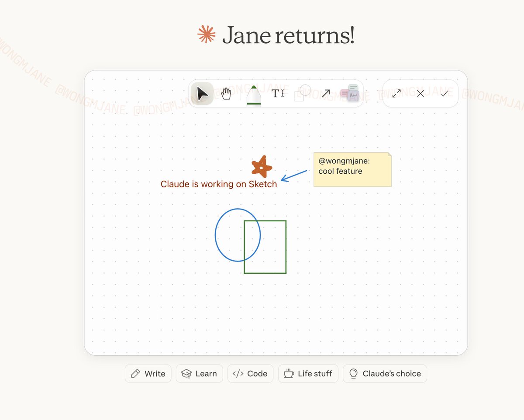Select the orange hand-drawn star scribble

[262, 167]
